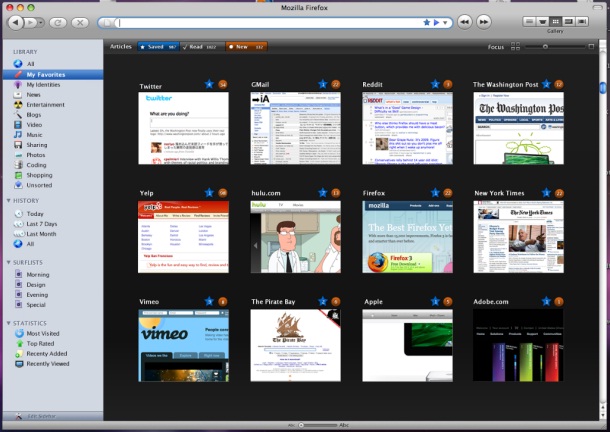
Task: Click in the URL address field
Action: click(268, 23)
